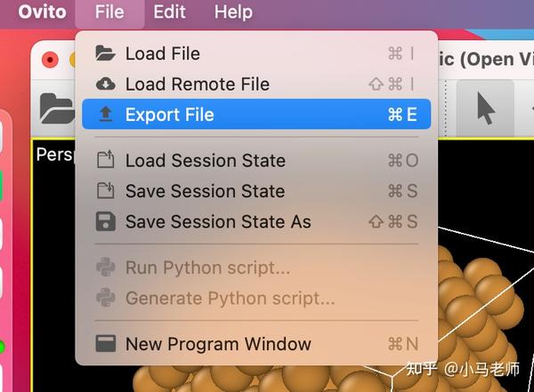This screenshot has width=534, height=392.
Task: Click the New Program Window icon
Action: pos(106,344)
